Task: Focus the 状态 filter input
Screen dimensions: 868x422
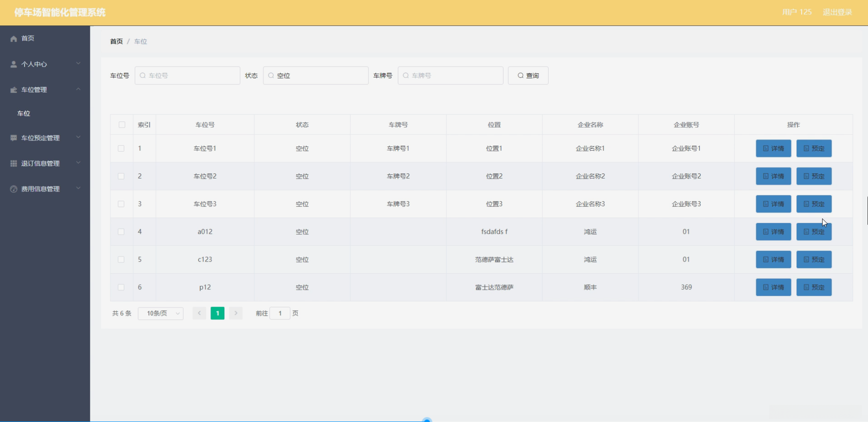Action: pyautogui.click(x=316, y=76)
